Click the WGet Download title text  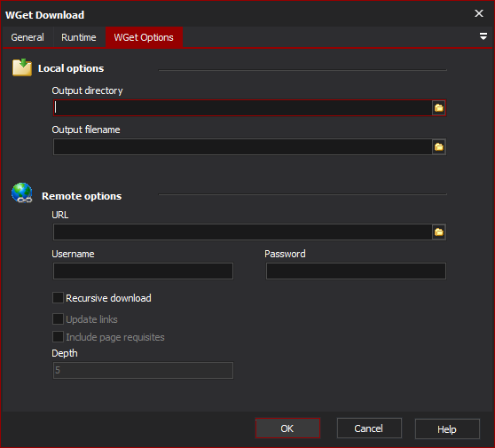(x=45, y=15)
